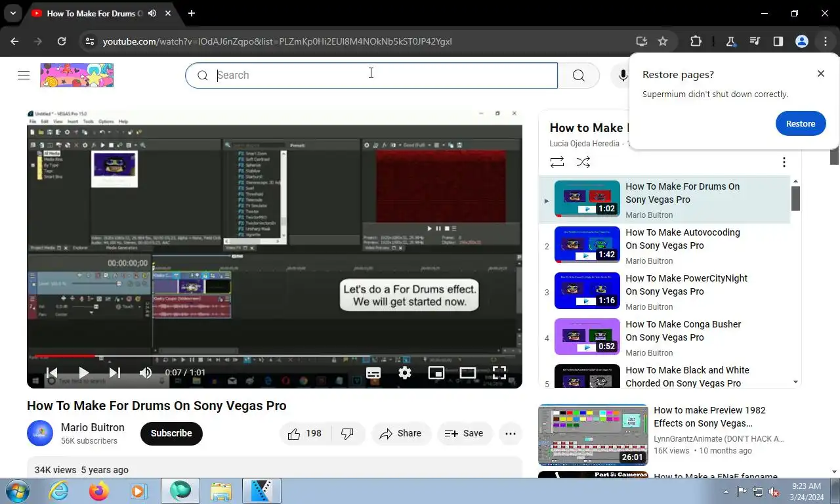Select How To Make PowerCityNight playlist item
The height and width of the screenshot is (504, 840).
(664, 292)
